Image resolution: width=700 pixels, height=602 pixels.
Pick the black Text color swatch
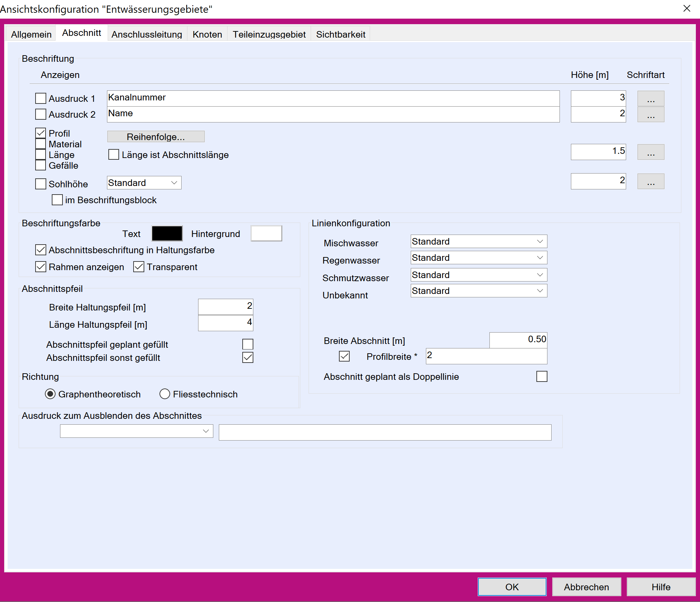point(167,234)
